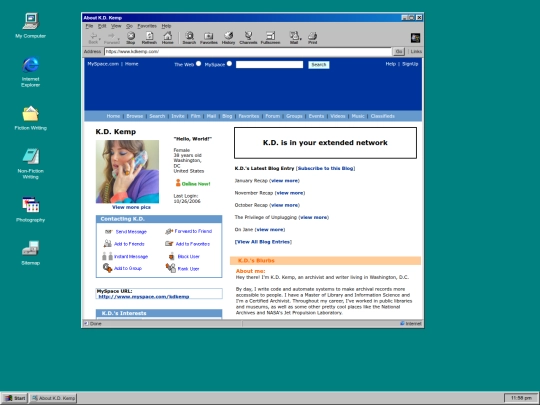The image size is (540, 405).
Task: Click the Search button next to the search box
Action: pyautogui.click(x=319, y=65)
